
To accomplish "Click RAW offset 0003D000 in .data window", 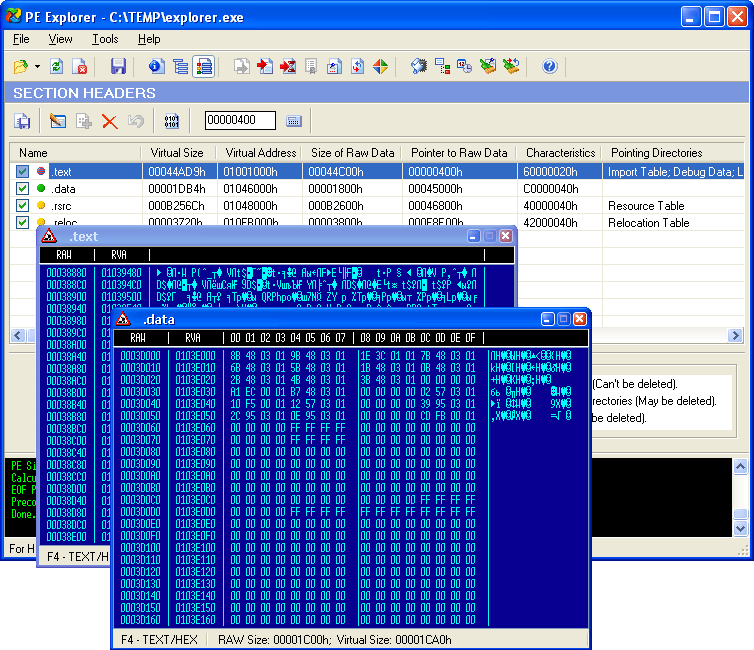I will 140,356.
